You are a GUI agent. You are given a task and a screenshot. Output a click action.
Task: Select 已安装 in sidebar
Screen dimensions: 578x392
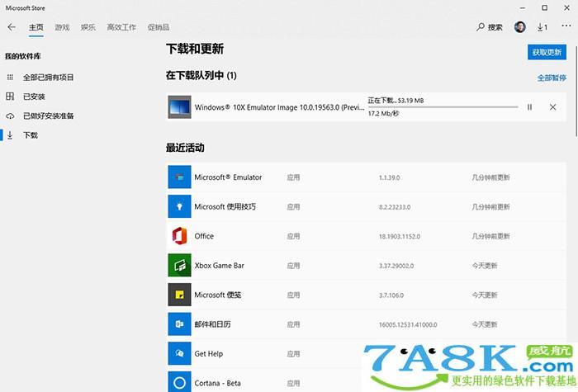[34, 97]
